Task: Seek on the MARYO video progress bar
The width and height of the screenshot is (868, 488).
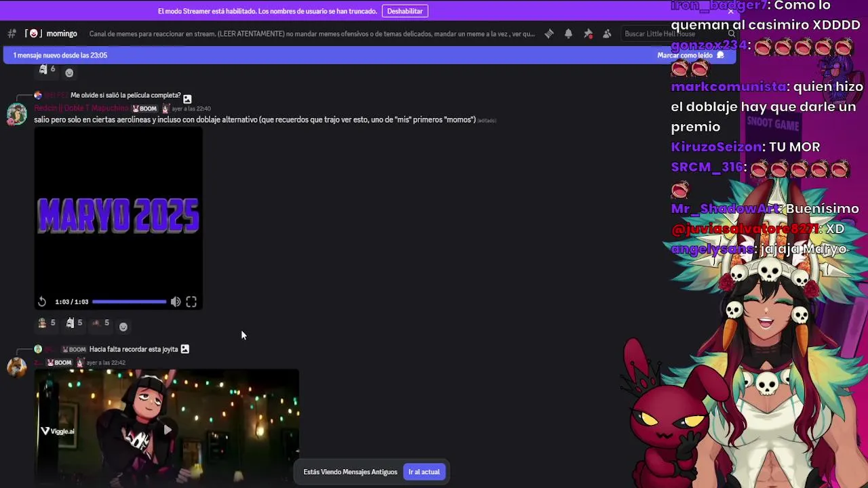Action: pyautogui.click(x=129, y=302)
